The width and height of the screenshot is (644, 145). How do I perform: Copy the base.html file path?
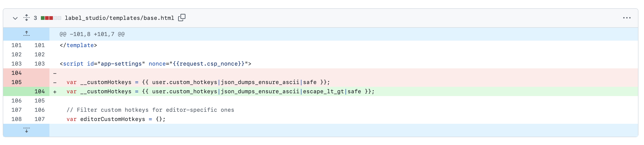[182, 18]
